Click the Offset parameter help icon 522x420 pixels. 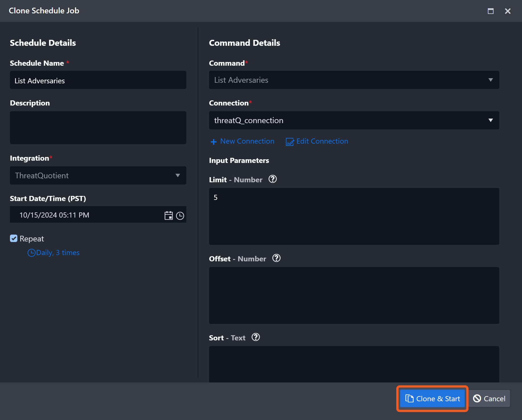coord(276,258)
